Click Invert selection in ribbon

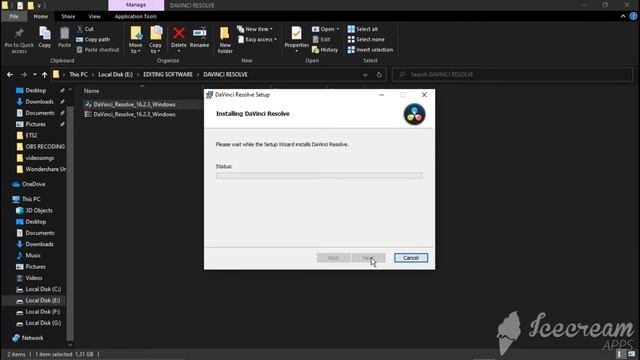click(370, 50)
